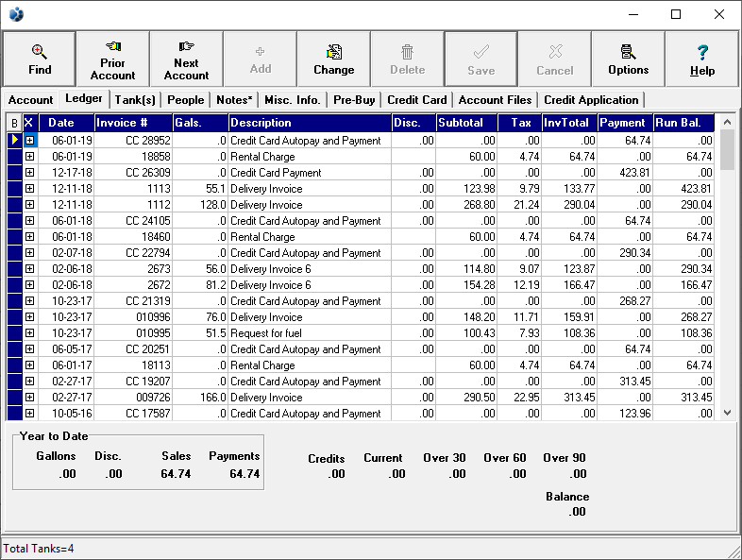This screenshot has width=742, height=560.
Task: Open the Account Files tab
Action: click(496, 100)
